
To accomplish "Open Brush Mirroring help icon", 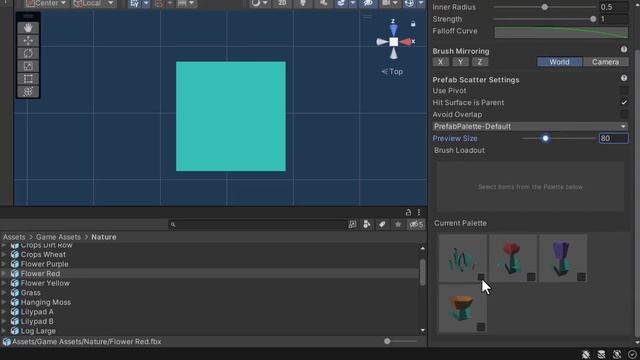I will [x=624, y=49].
